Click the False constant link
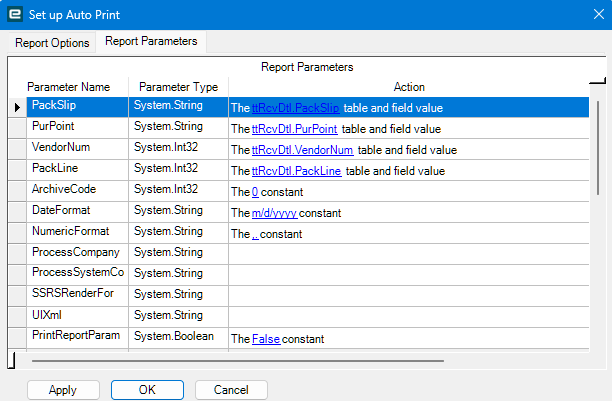 pos(266,339)
